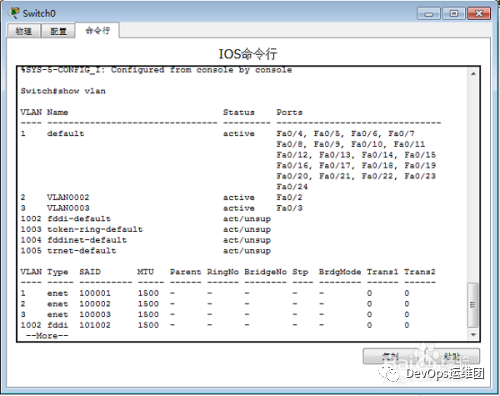Select the 命令行 (CLI) tab

[x=97, y=31]
